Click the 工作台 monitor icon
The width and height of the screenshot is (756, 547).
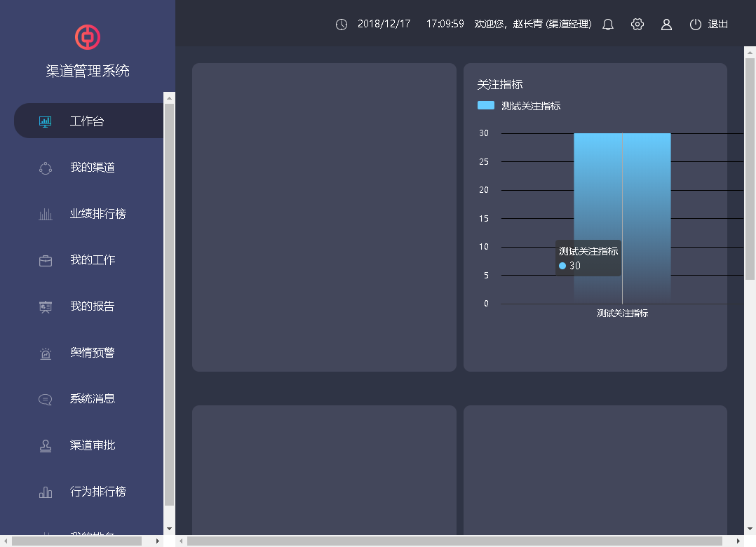point(46,121)
